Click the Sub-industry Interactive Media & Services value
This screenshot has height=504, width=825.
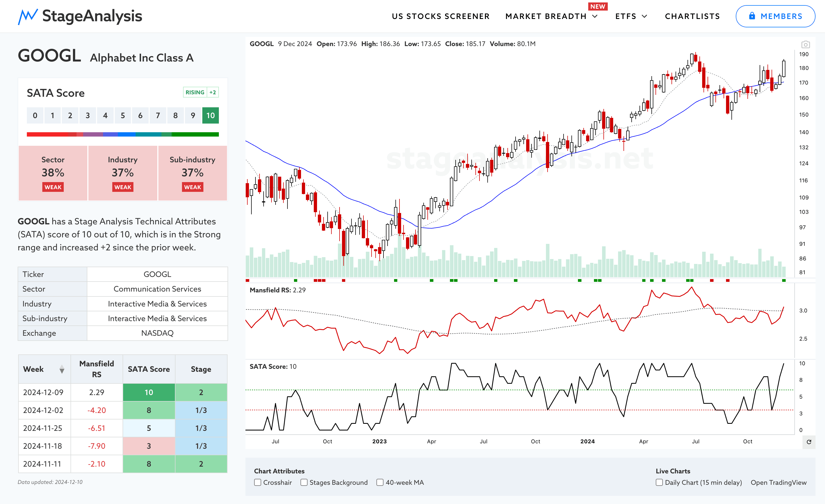point(157,318)
